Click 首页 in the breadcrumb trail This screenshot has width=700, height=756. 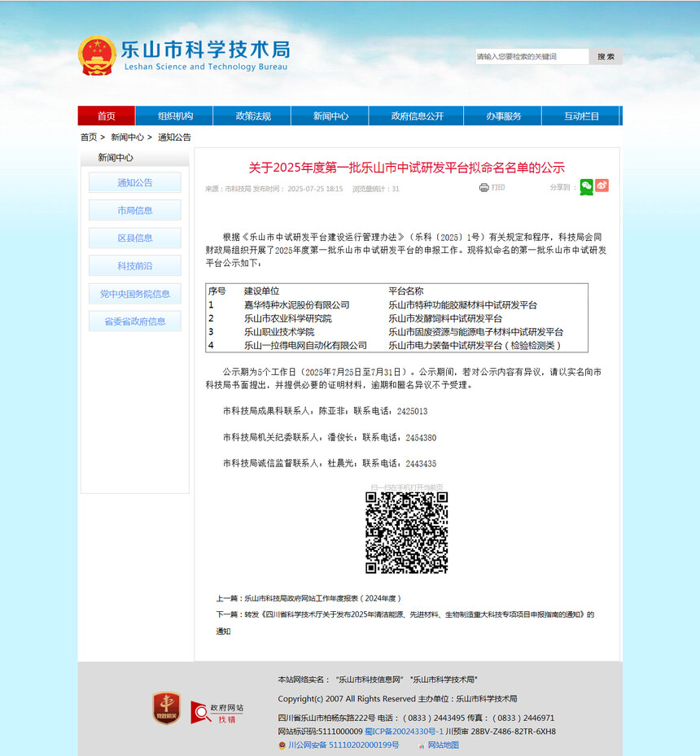tap(89, 138)
